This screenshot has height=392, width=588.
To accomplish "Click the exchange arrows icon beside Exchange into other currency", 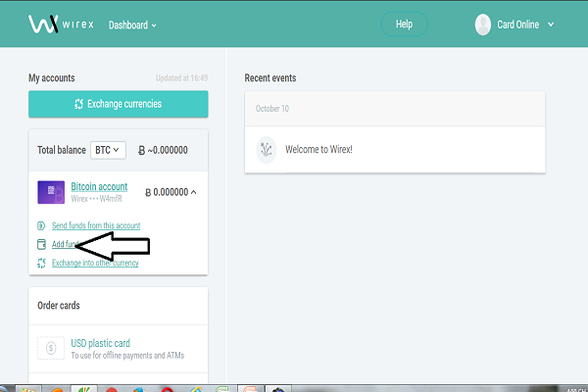I will tap(41, 263).
